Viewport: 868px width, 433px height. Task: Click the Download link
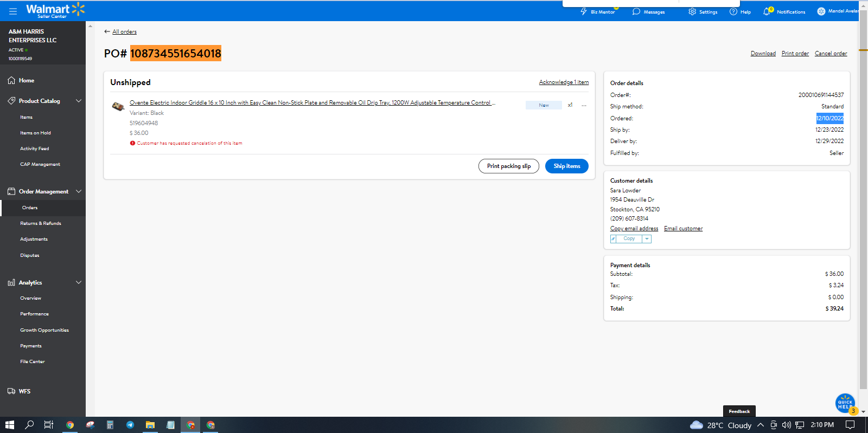point(763,53)
